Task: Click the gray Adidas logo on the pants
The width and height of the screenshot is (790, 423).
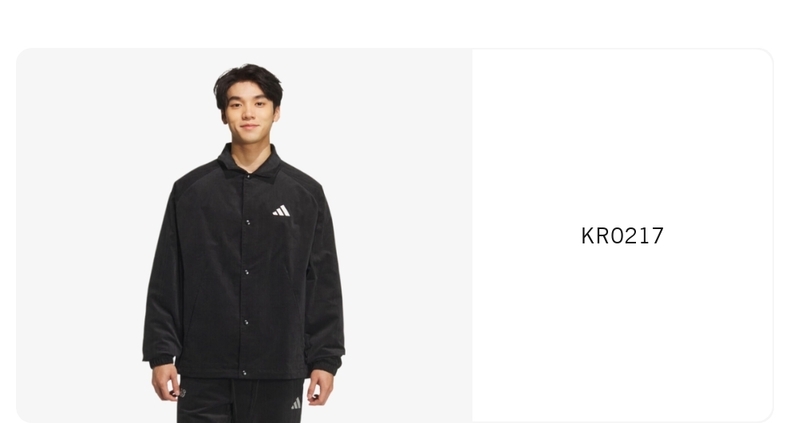Action: tap(296, 403)
